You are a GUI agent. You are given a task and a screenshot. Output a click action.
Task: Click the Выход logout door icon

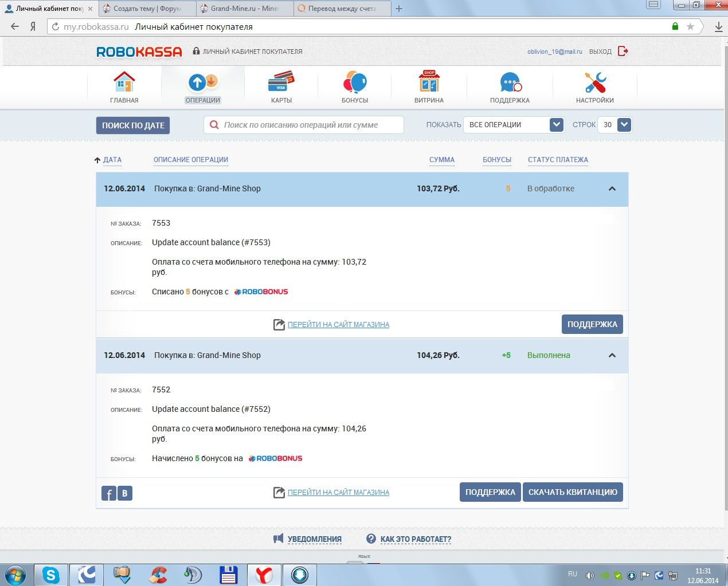tap(623, 51)
